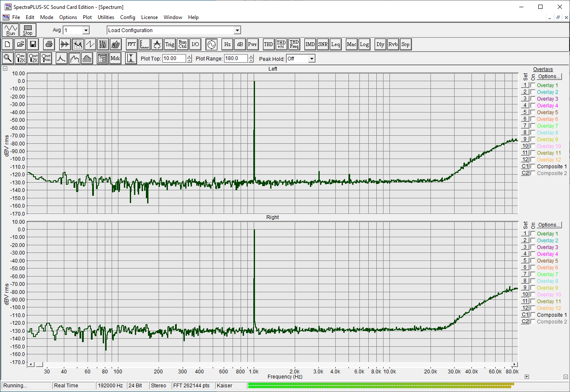Click the Zoom In 2X icon
This screenshot has height=392, width=570.
click(x=20, y=58)
